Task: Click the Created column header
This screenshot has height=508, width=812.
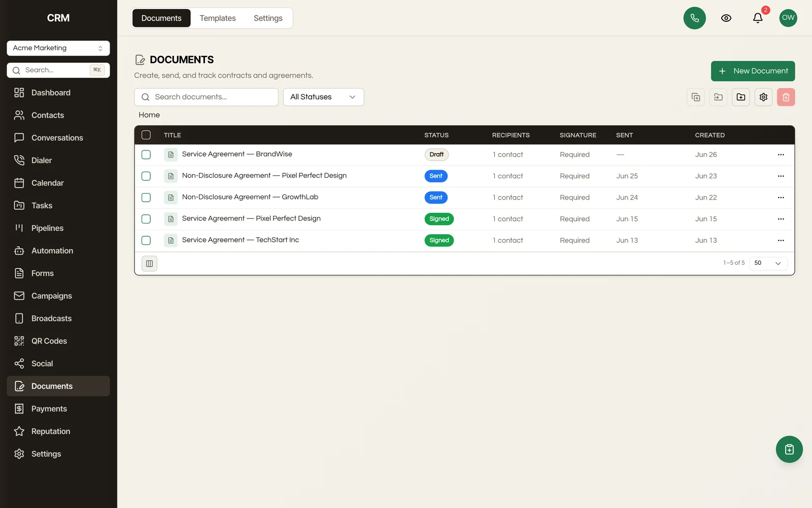Action: (x=709, y=135)
